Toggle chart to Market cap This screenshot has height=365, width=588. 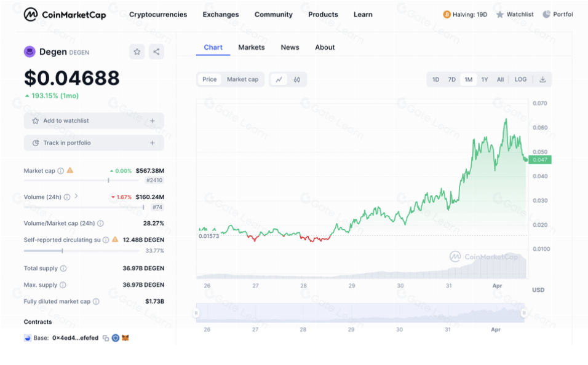pos(242,79)
